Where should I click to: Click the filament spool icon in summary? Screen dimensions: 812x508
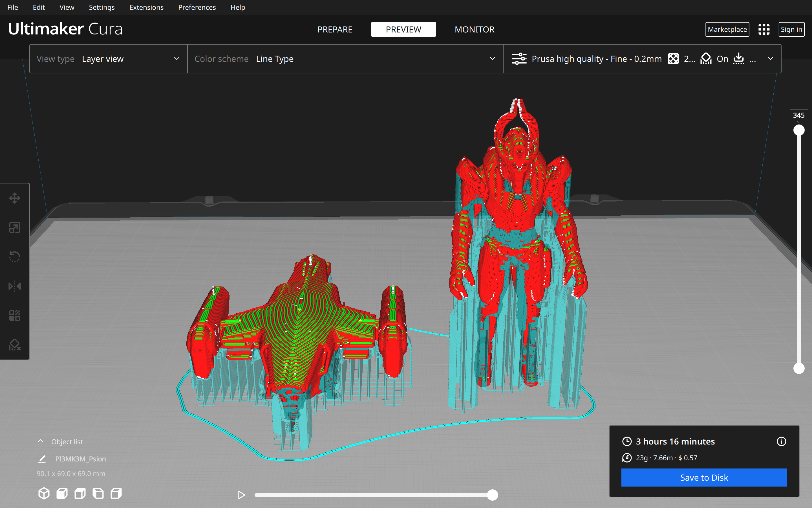[627, 457]
